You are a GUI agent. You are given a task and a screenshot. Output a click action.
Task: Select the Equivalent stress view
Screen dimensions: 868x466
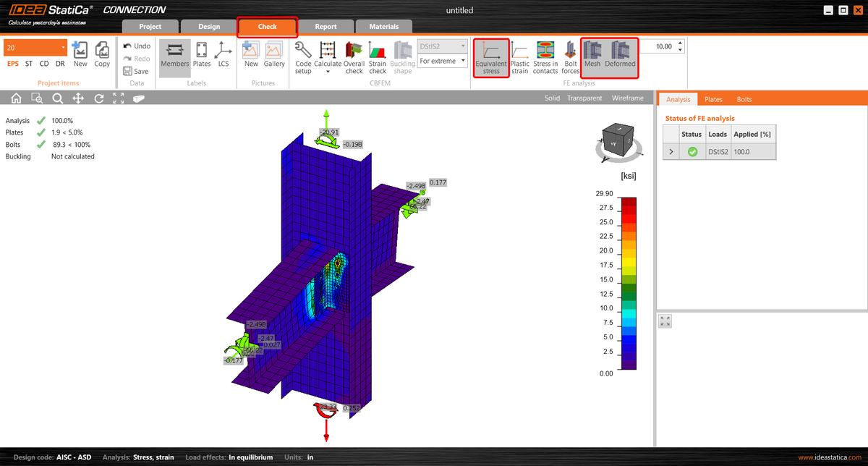pyautogui.click(x=491, y=58)
